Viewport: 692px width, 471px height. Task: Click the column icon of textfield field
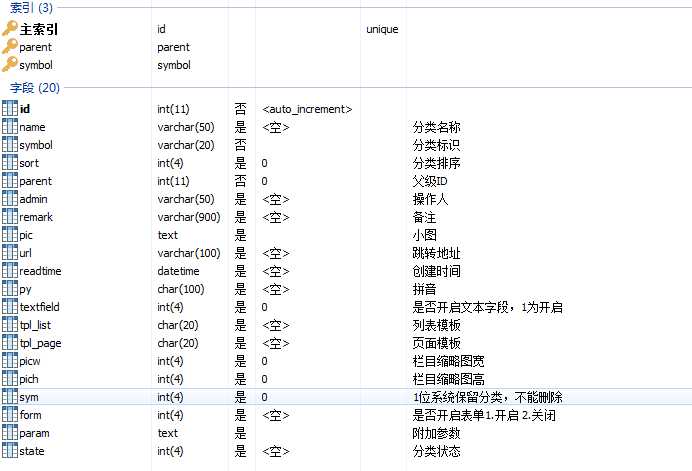tap(10, 307)
